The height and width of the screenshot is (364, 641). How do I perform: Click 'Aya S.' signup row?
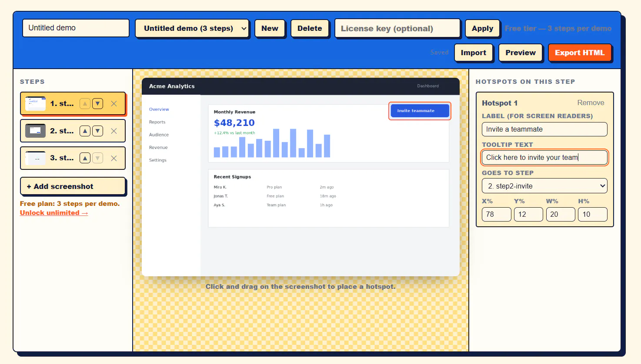[x=220, y=205]
